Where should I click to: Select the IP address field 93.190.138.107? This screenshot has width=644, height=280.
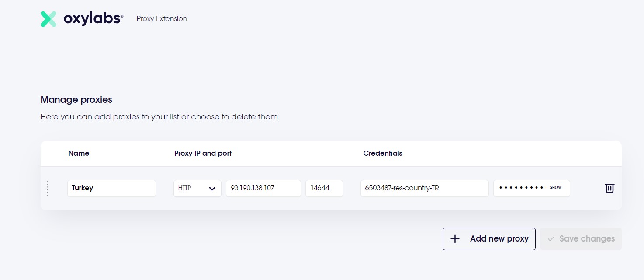click(x=263, y=188)
